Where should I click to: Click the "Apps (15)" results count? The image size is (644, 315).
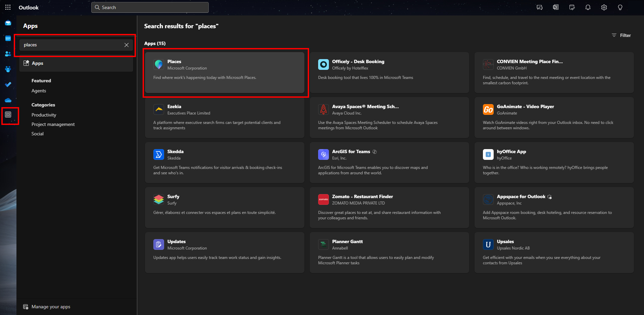155,43
